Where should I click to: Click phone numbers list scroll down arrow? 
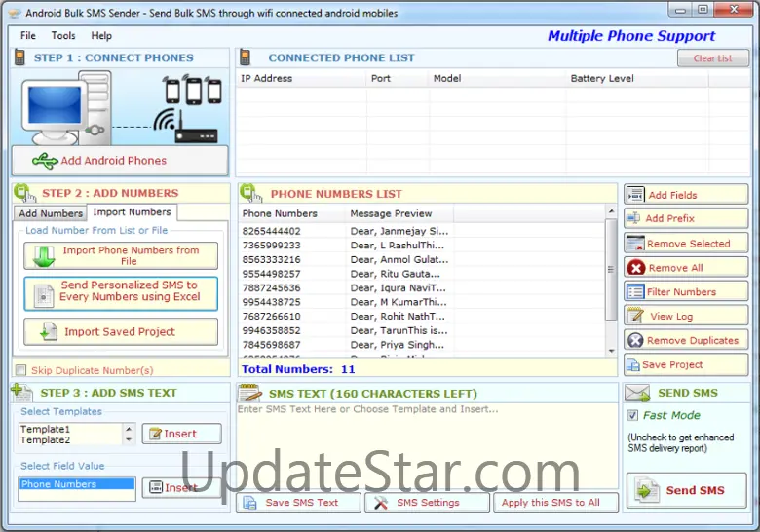click(x=611, y=351)
